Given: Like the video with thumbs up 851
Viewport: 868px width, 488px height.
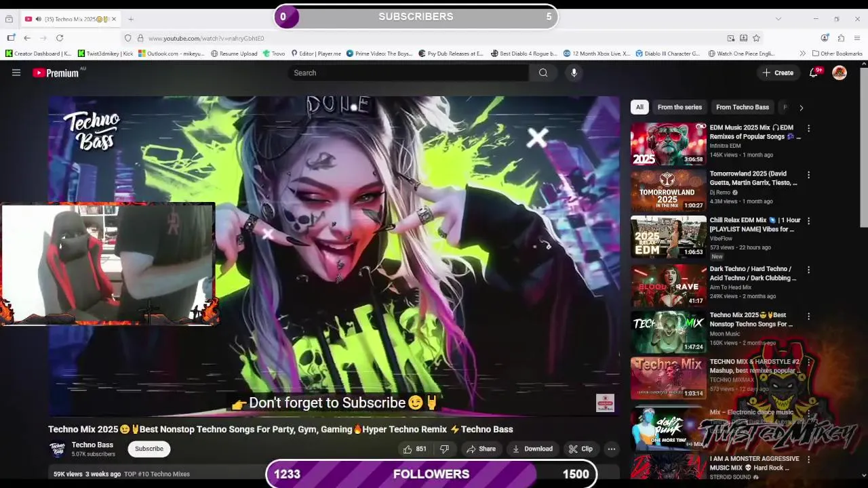Looking at the screenshot, I should [414, 449].
